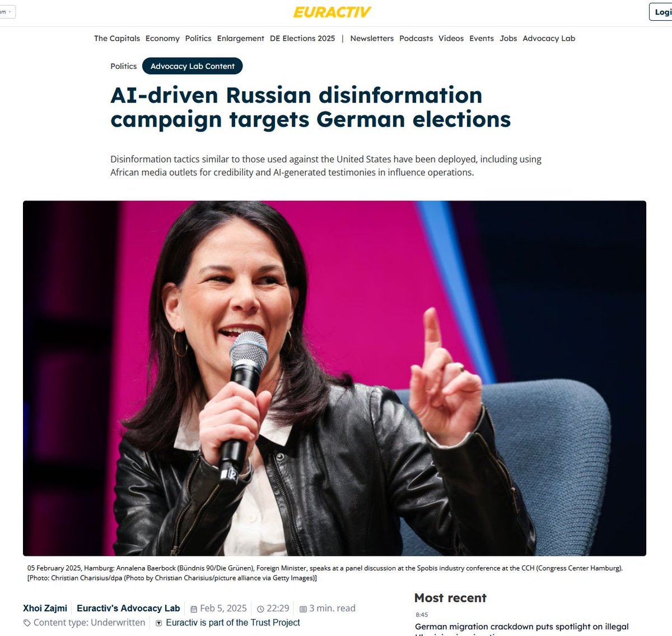Open author Xhoi Zajmi's profile link
Image resolution: width=672 pixels, height=636 pixels.
[x=45, y=608]
